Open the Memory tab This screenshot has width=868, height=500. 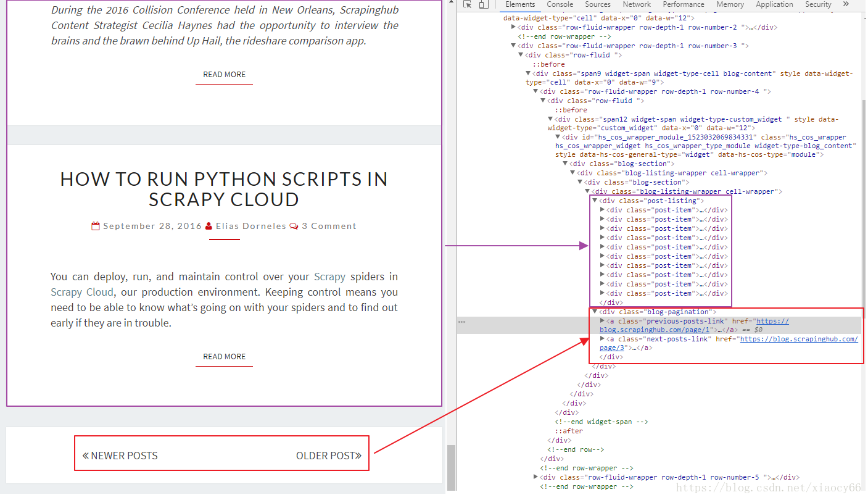(730, 4)
